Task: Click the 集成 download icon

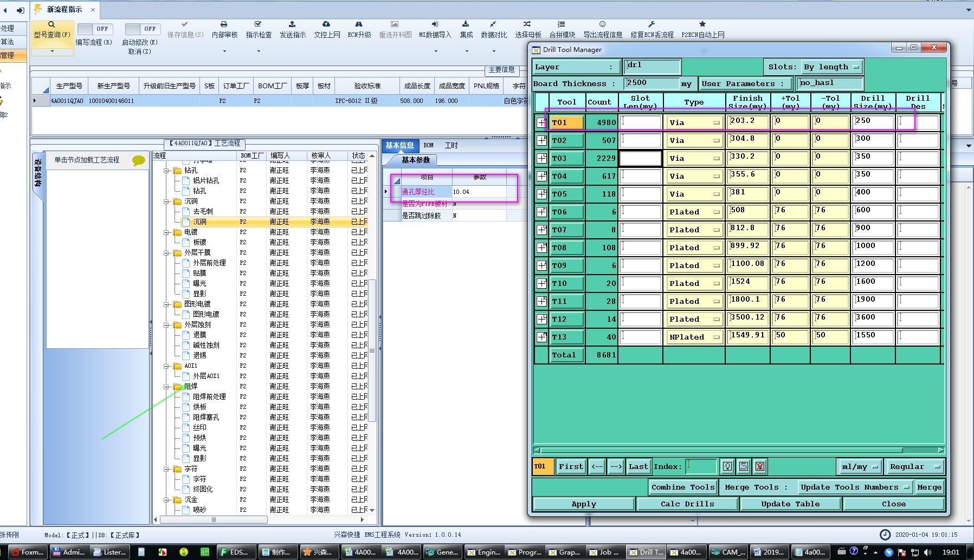Action: 466,24
